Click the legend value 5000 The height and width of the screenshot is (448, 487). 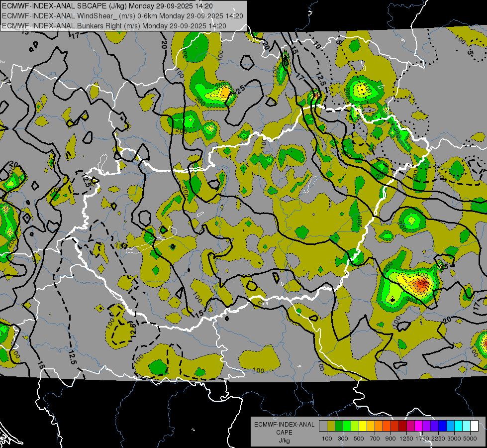tap(470, 439)
